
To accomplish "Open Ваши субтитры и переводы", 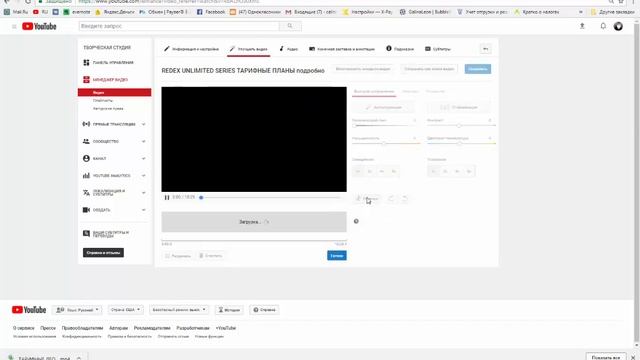I will coord(106,234).
